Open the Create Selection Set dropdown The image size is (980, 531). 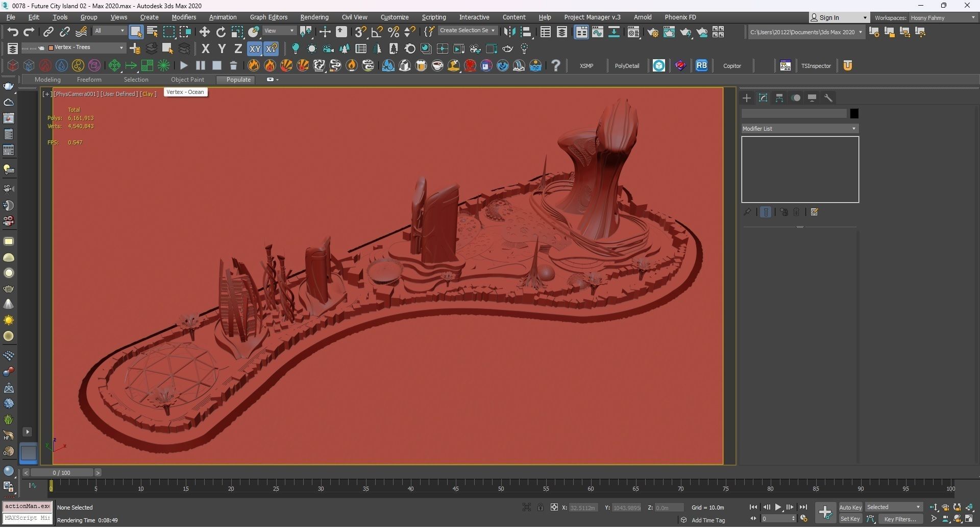point(467,31)
